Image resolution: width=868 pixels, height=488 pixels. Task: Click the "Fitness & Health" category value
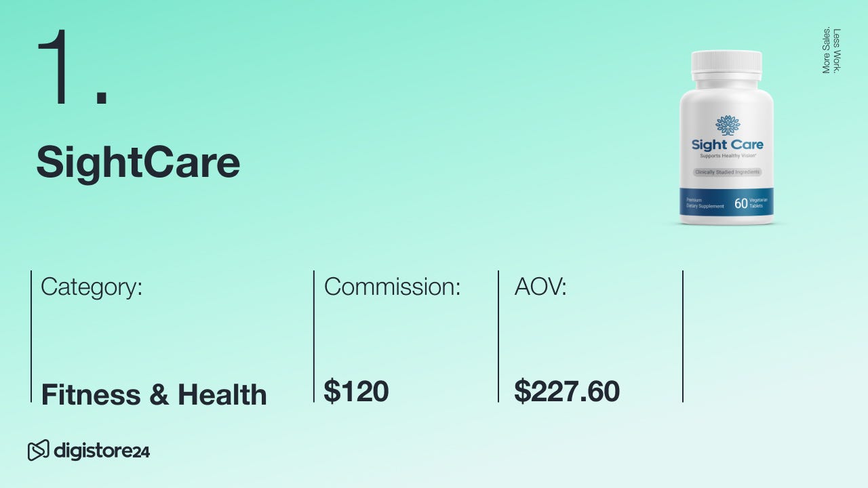pyautogui.click(x=154, y=394)
